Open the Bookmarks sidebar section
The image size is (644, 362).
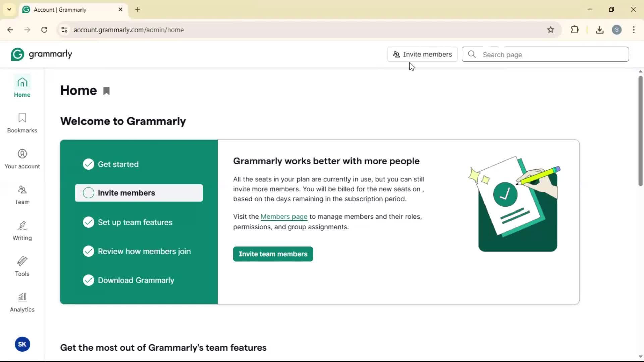click(x=22, y=123)
